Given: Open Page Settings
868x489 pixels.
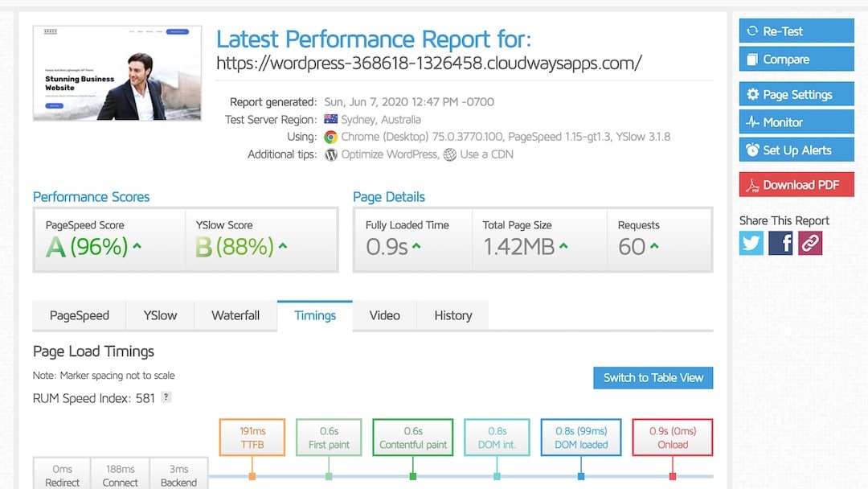Looking at the screenshot, I should [x=796, y=94].
